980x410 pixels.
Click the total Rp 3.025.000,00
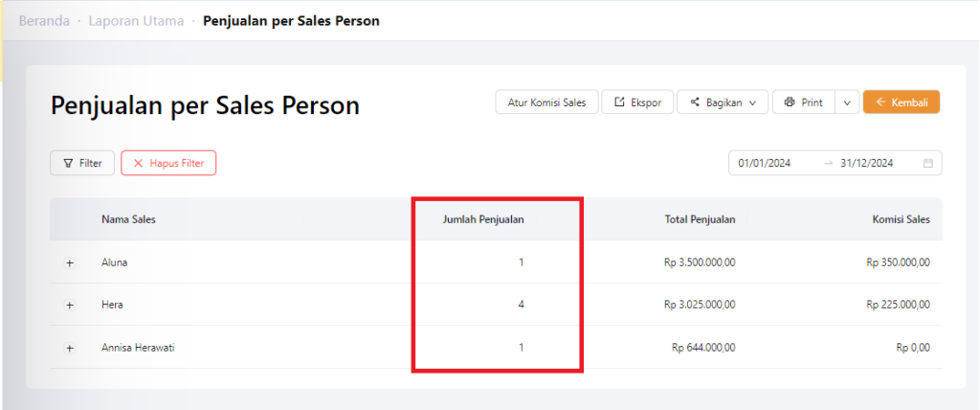pyautogui.click(x=700, y=305)
